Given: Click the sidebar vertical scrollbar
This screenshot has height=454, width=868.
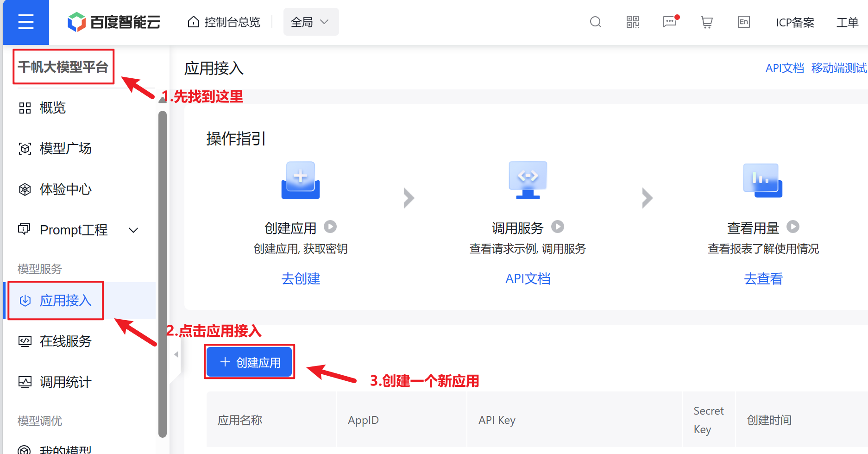Looking at the screenshot, I should tap(162, 273).
